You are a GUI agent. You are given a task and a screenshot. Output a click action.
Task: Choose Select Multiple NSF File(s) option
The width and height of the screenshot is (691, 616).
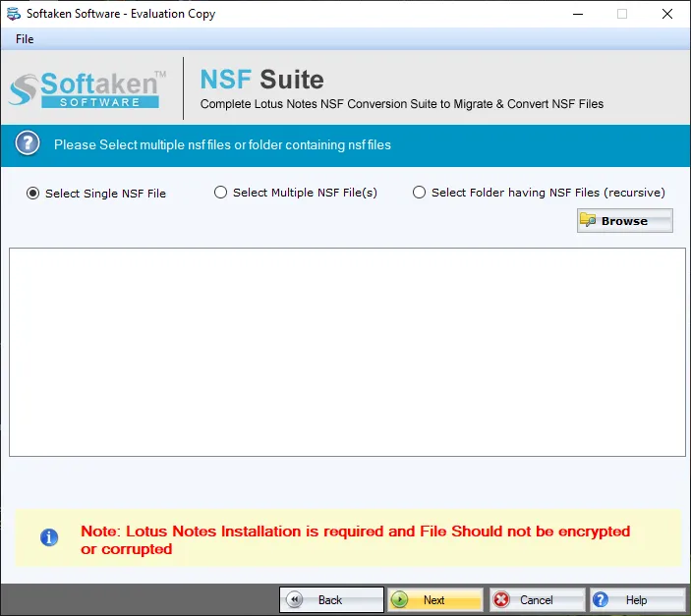296,193
